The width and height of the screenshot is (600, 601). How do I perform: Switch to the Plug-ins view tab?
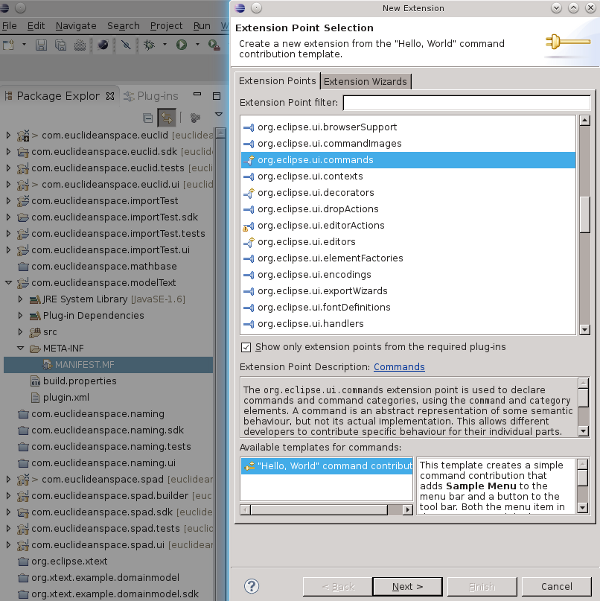[153, 96]
